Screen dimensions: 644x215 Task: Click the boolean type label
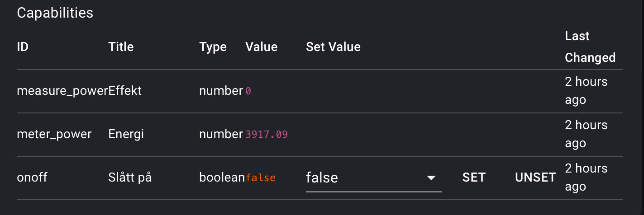pyautogui.click(x=222, y=178)
